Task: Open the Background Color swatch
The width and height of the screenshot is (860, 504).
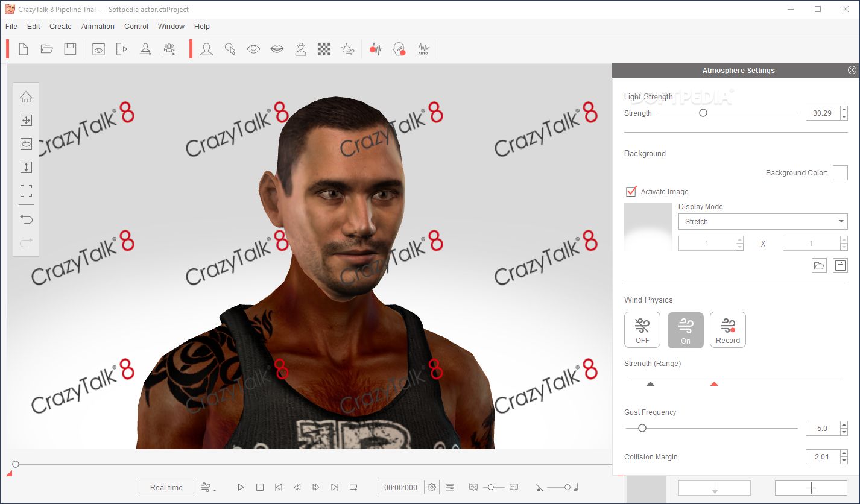Action: [840, 173]
